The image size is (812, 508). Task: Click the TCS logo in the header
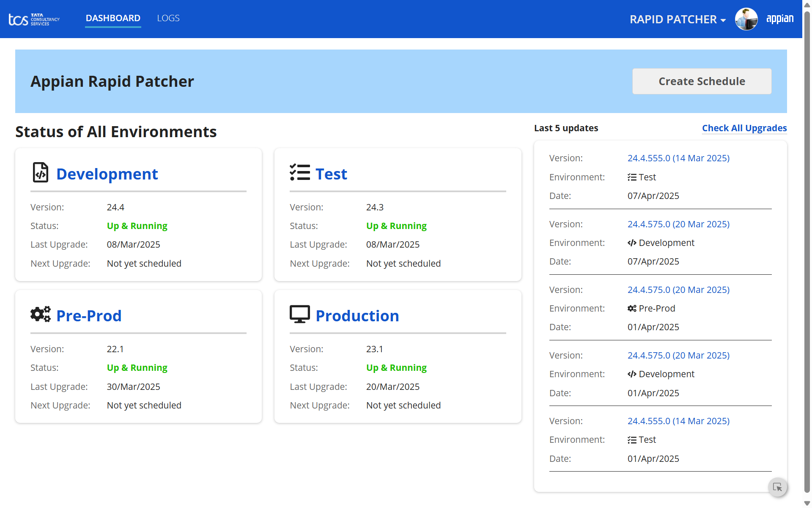pyautogui.click(x=34, y=19)
